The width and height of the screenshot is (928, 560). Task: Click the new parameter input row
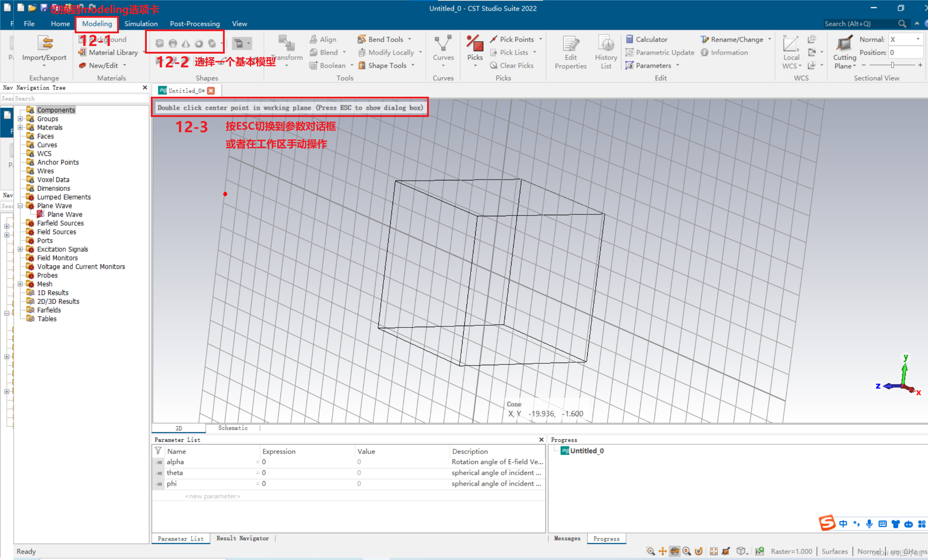(212, 496)
